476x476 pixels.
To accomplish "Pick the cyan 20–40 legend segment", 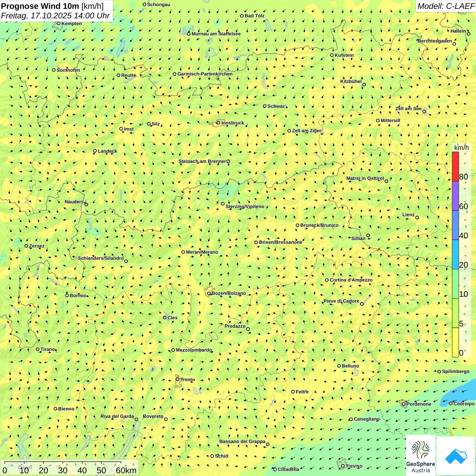I will click(x=455, y=255).
